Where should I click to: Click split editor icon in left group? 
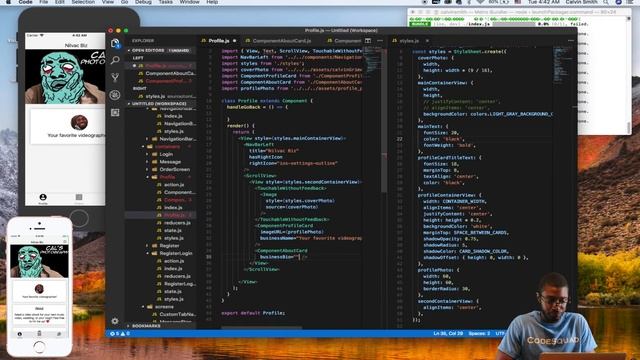[x=368, y=41]
